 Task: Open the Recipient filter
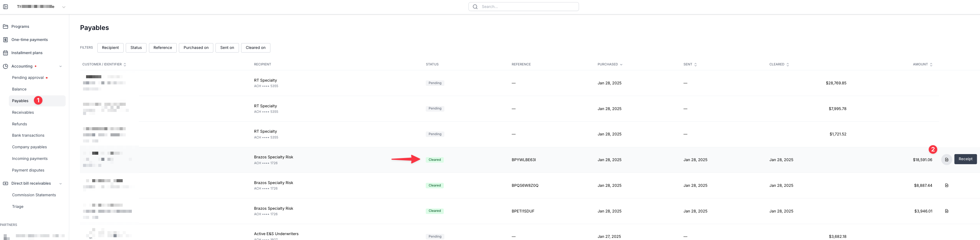pos(110,48)
